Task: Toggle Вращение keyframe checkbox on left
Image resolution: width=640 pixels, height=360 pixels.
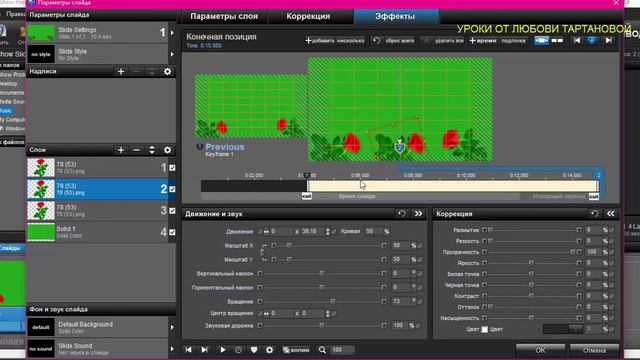Action: (260, 302)
